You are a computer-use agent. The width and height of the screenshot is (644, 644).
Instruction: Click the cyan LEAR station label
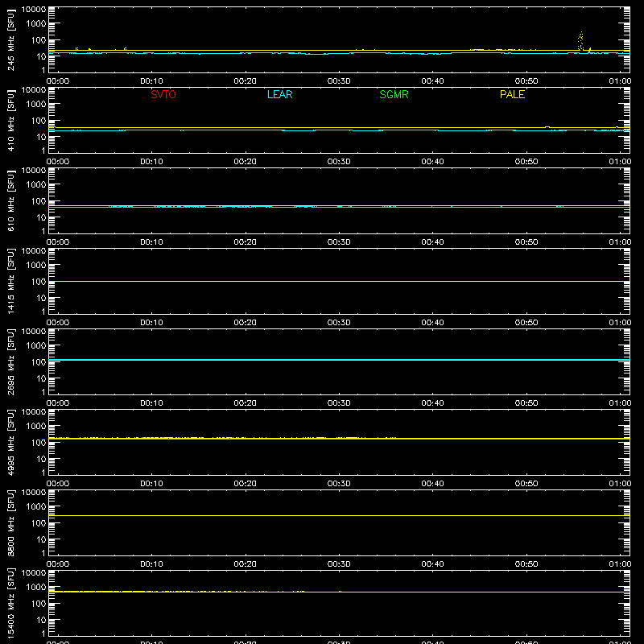(x=279, y=94)
